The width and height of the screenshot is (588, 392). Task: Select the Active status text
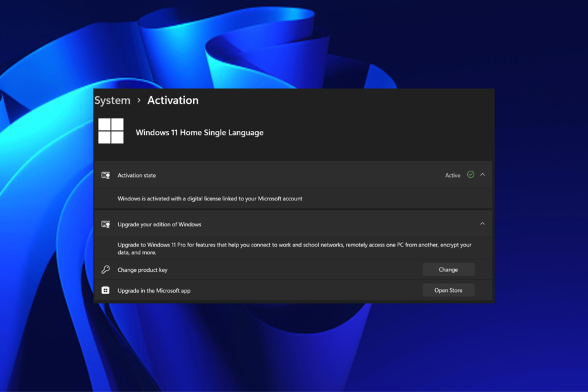[x=453, y=175]
